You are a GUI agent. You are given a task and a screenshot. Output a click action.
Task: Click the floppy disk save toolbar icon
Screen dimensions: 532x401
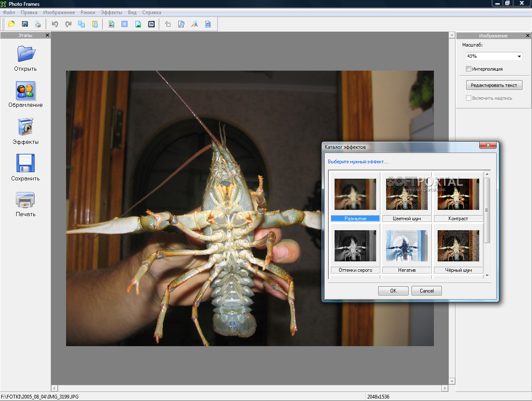pos(25,24)
